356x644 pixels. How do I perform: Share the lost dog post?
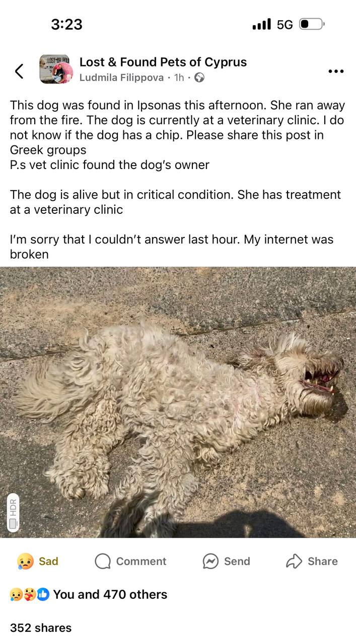(x=312, y=561)
